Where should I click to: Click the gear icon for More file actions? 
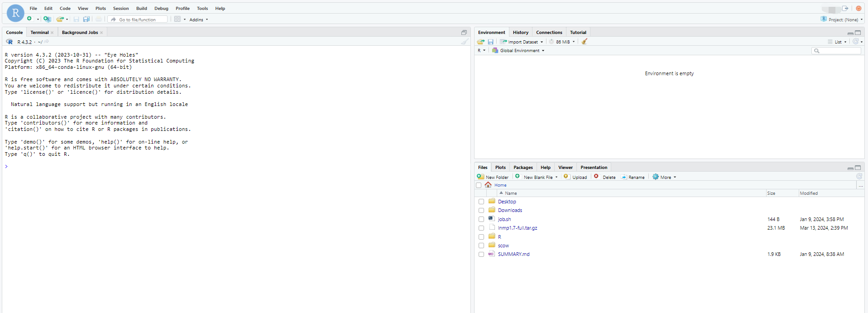[x=656, y=177]
